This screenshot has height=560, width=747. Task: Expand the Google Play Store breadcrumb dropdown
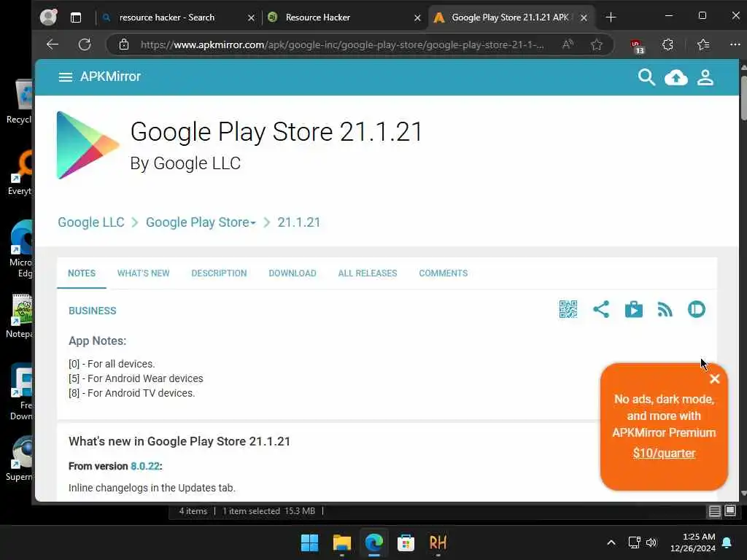click(201, 222)
